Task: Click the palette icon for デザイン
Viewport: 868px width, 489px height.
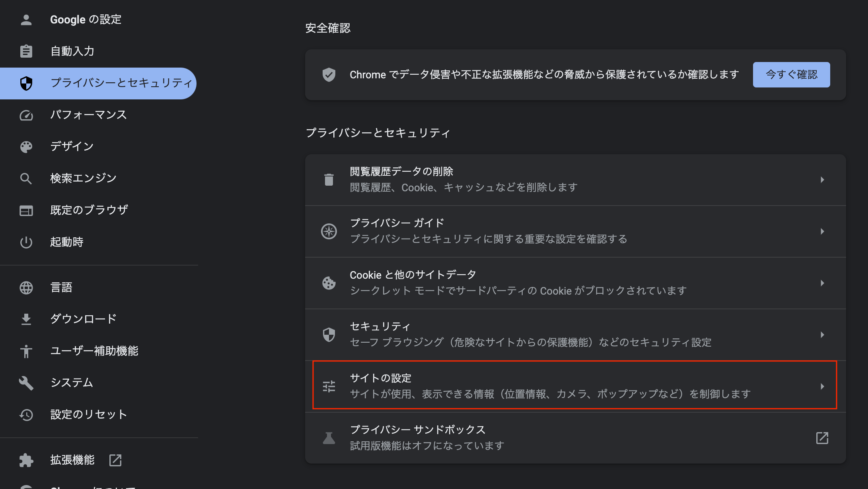Action: point(26,147)
